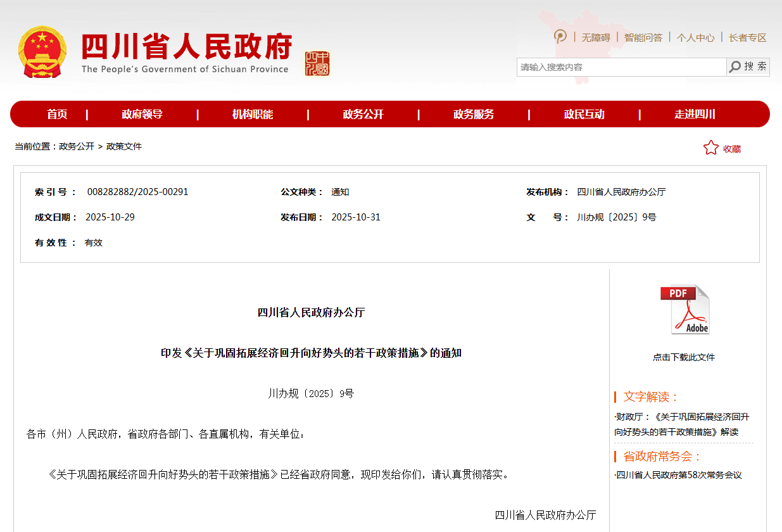
Task: Open 财政厅 policy interpretation link
Action: [682, 424]
